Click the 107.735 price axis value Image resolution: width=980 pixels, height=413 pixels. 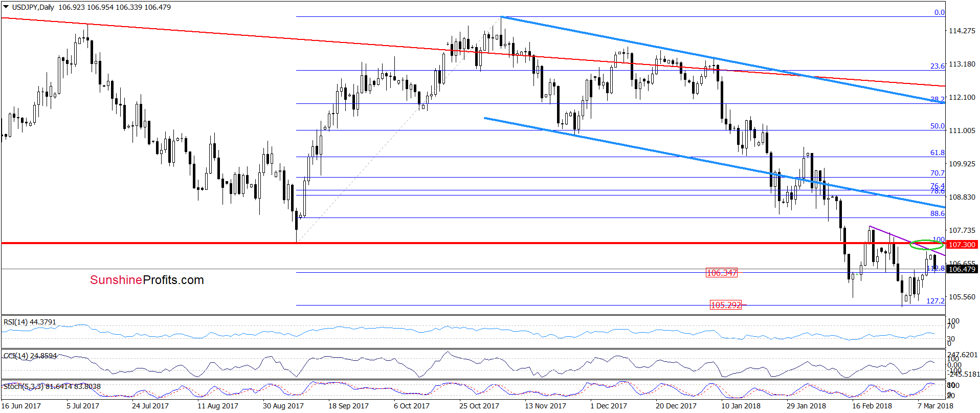tap(962, 230)
